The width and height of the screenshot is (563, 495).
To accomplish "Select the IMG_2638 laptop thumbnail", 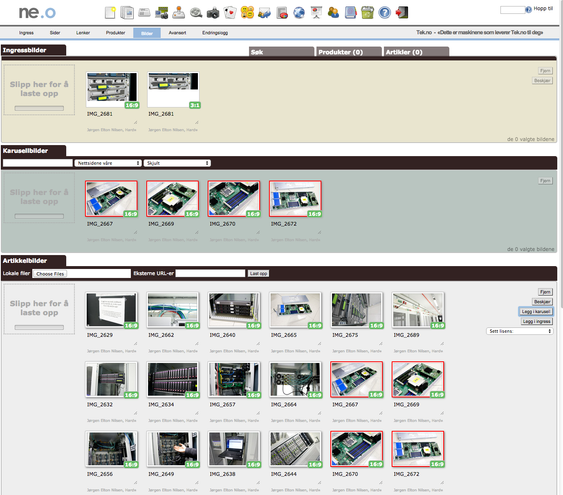I will click(x=234, y=449).
